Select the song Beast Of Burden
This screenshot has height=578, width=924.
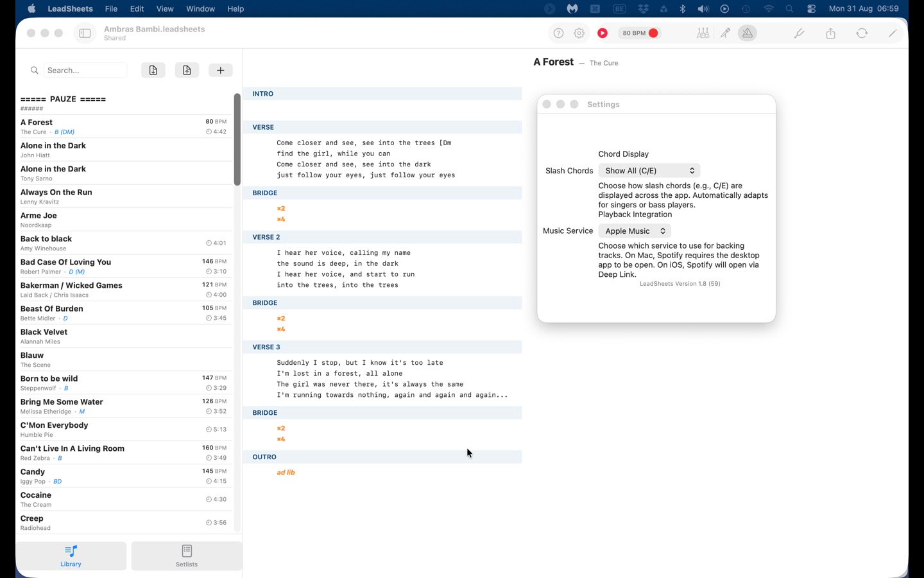click(x=124, y=313)
